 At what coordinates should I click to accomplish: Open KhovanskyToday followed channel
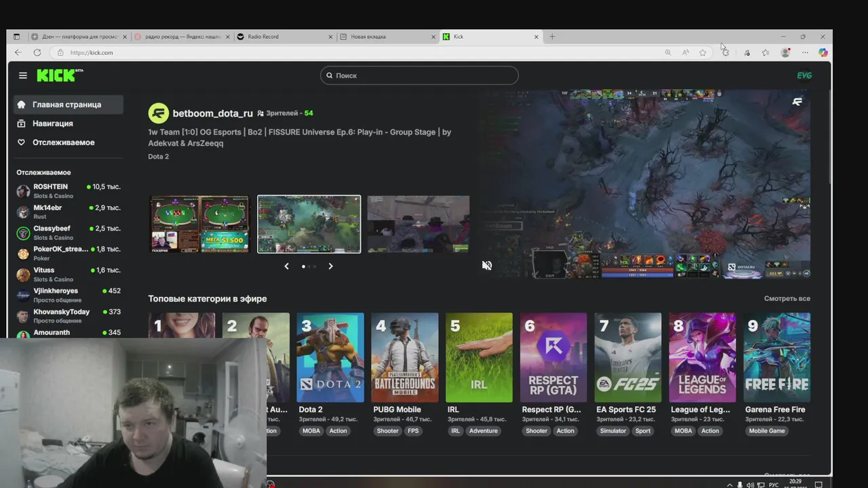coord(68,316)
